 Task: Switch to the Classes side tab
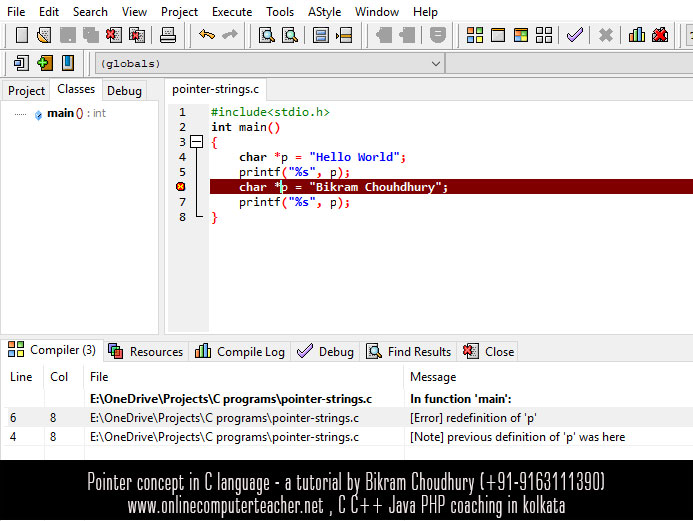click(x=76, y=89)
